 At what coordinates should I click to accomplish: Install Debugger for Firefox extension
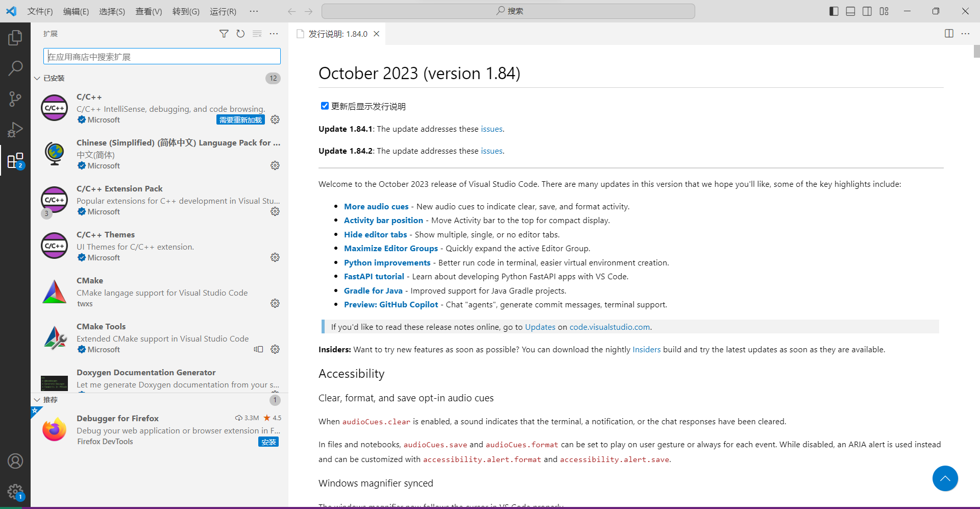point(268,442)
